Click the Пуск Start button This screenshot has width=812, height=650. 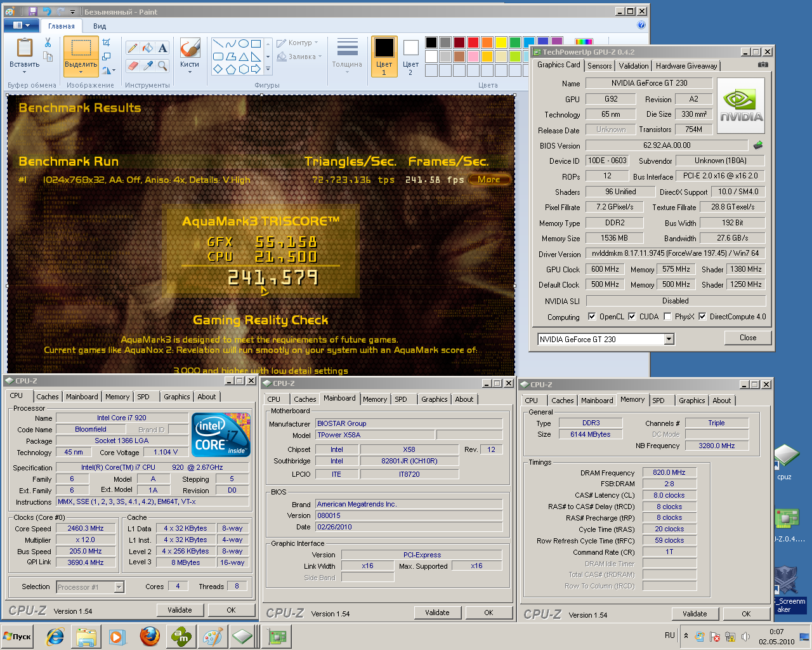[18, 637]
